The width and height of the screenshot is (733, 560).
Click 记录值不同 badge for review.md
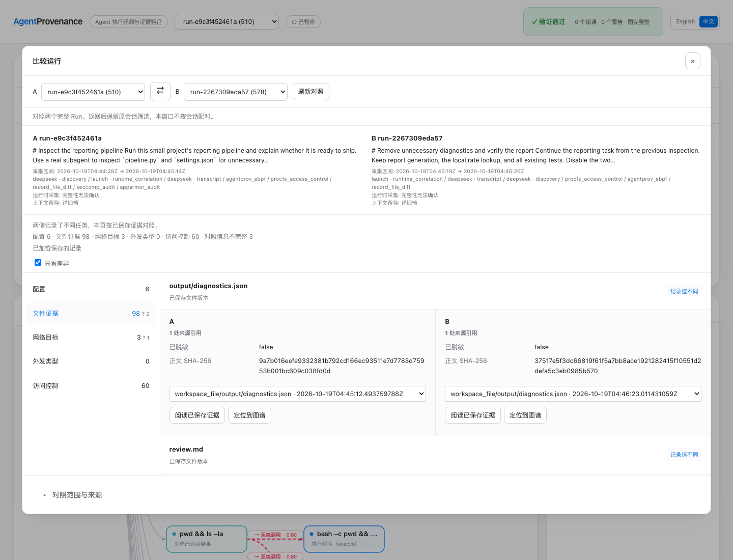click(x=684, y=455)
